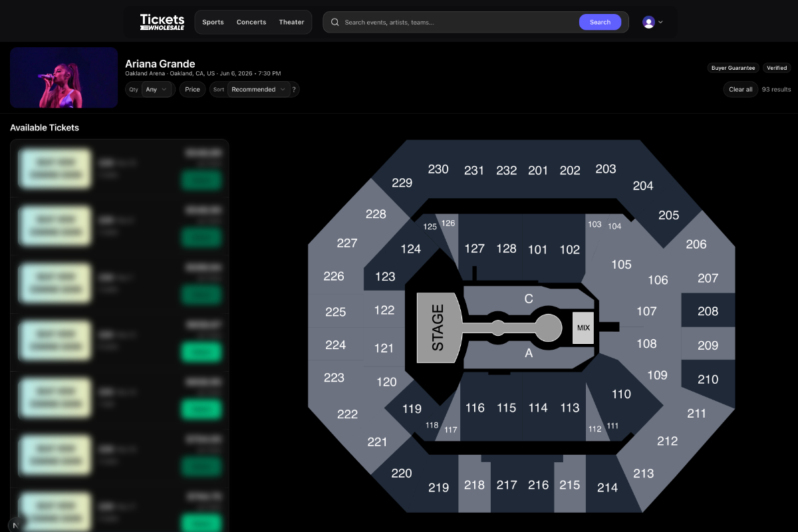
Task: Click the question mark help icon
Action: pyautogui.click(x=294, y=89)
